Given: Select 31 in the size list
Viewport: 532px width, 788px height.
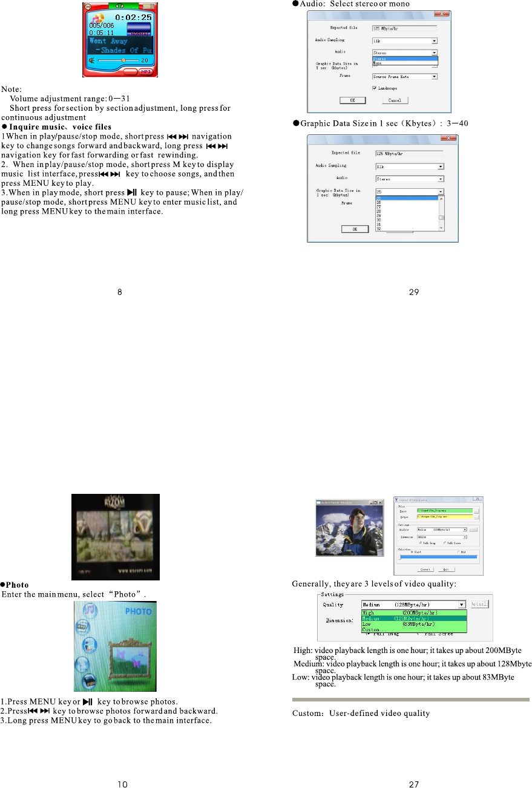Looking at the screenshot, I should click(407, 225).
